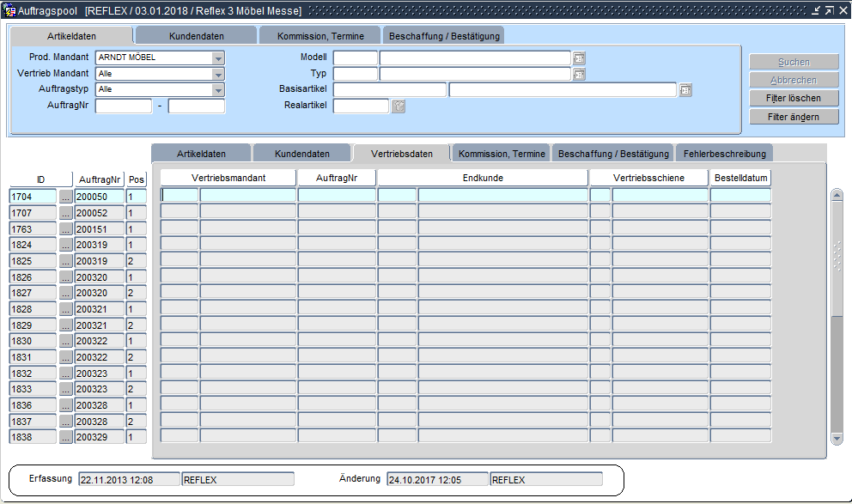Image resolution: width=852 pixels, height=504 pixels.
Task: Switch to Kundendaten tab in filter panel
Action: tap(195, 36)
